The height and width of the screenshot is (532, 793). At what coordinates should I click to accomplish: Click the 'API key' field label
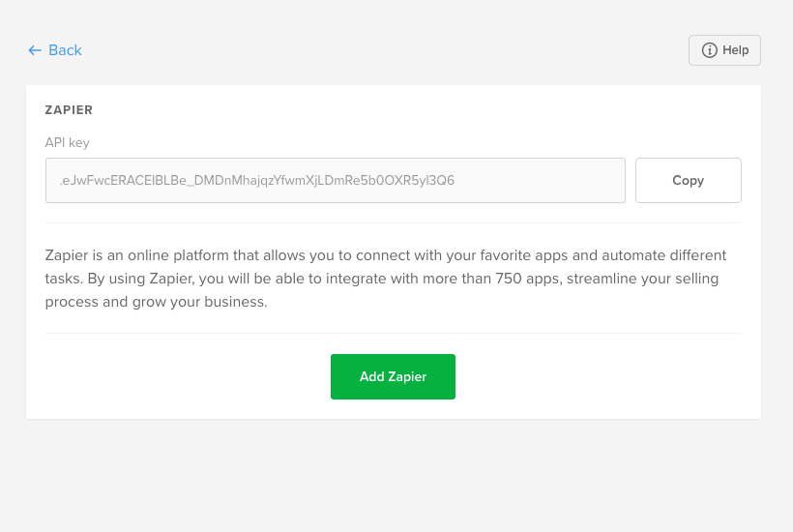coord(68,142)
